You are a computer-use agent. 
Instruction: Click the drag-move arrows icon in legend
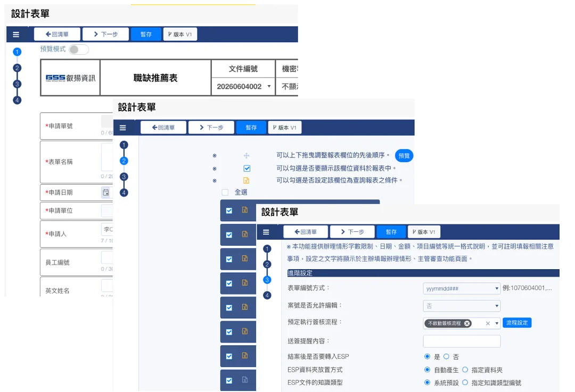tap(247, 156)
